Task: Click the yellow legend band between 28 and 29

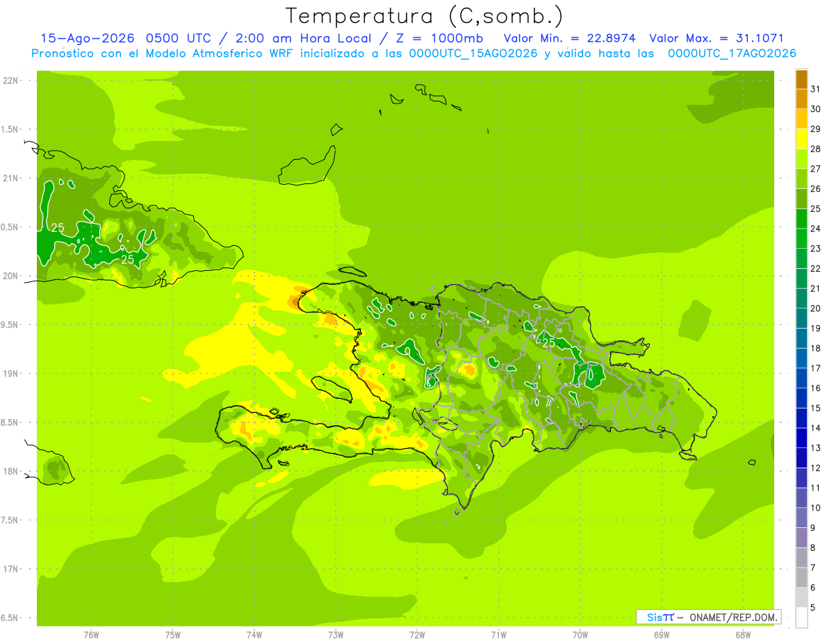Action: point(801,139)
